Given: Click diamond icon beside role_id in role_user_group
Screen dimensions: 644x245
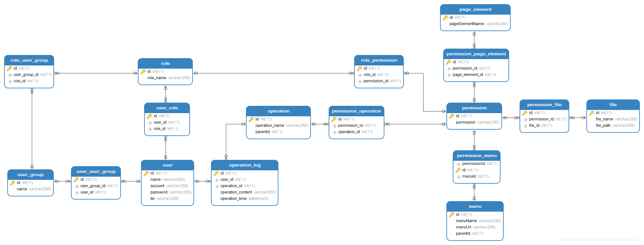Looking at the screenshot, I should tap(10, 81).
